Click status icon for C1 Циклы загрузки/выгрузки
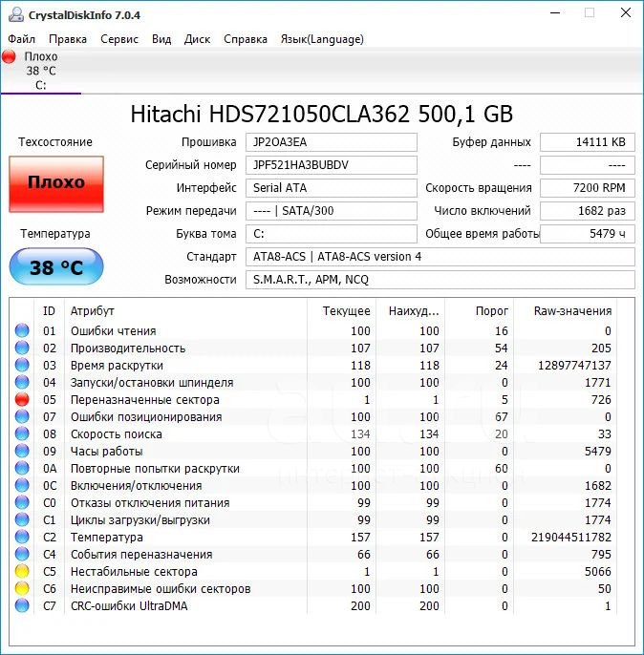This screenshot has height=655, width=644. click(x=22, y=519)
